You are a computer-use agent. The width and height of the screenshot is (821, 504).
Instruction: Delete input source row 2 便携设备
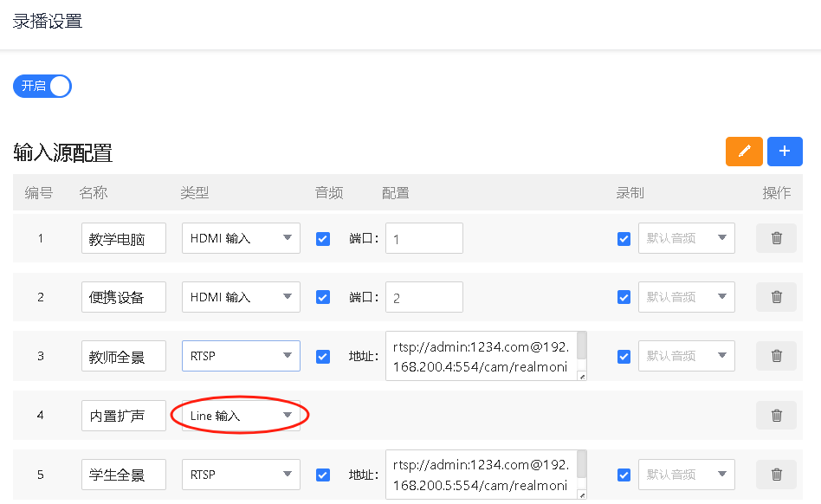776,297
